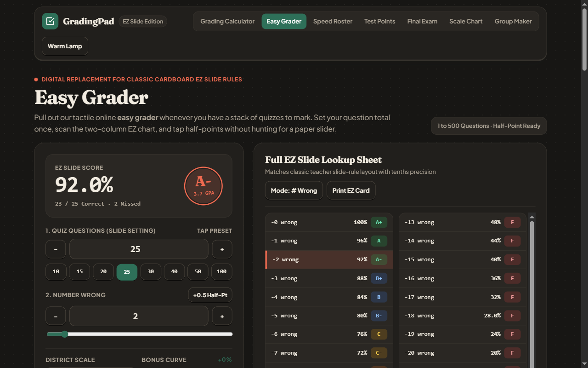Screen dimensions: 588x368
Task: Select the 15 questions preset
Action: (79, 272)
